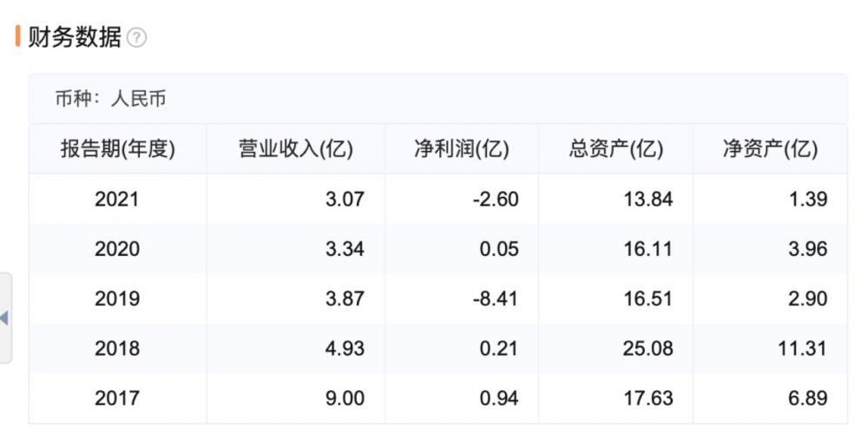This screenshot has width=868, height=437.
Task: Click the 财务数据 section heading
Action: tap(75, 37)
